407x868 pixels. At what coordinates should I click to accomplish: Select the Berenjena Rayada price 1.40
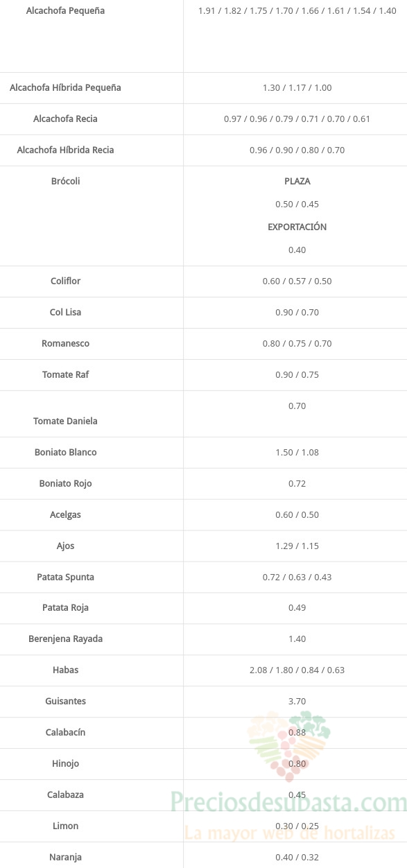297,639
